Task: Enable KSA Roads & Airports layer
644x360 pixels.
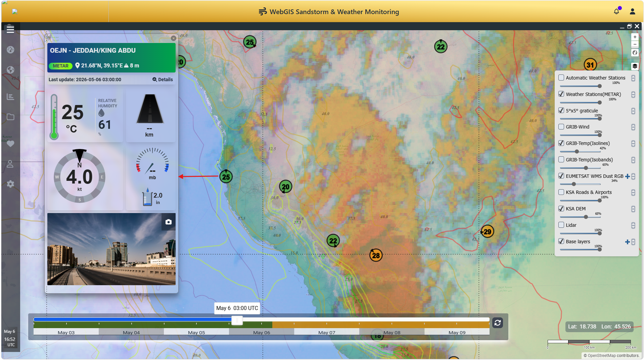Action: coord(561,192)
